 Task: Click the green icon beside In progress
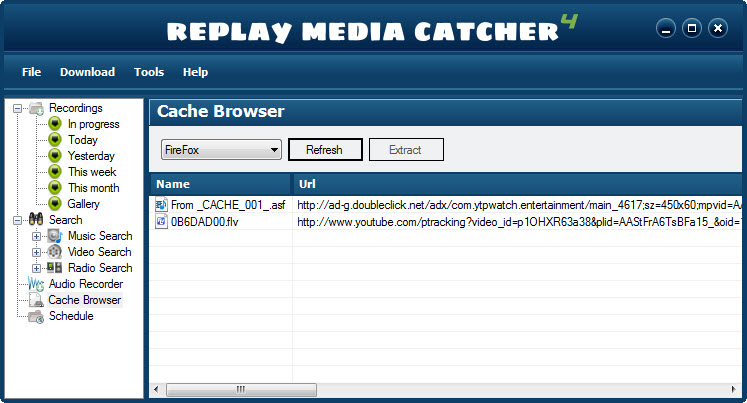(55, 124)
